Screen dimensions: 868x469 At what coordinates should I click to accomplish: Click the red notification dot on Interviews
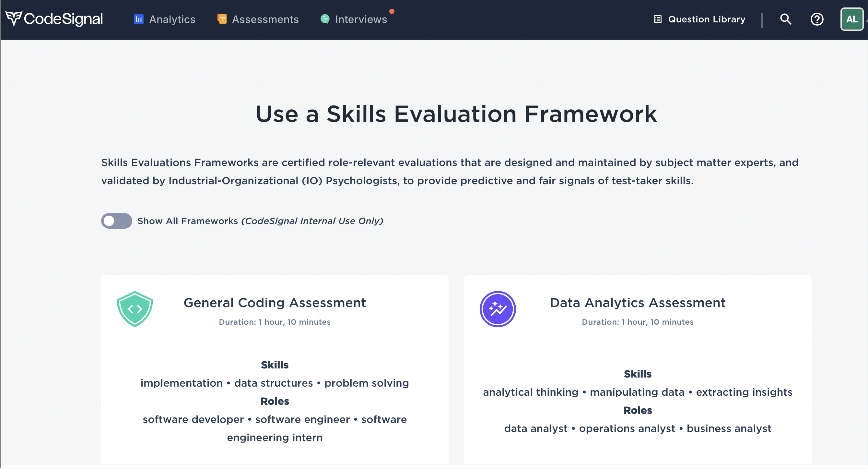(392, 11)
